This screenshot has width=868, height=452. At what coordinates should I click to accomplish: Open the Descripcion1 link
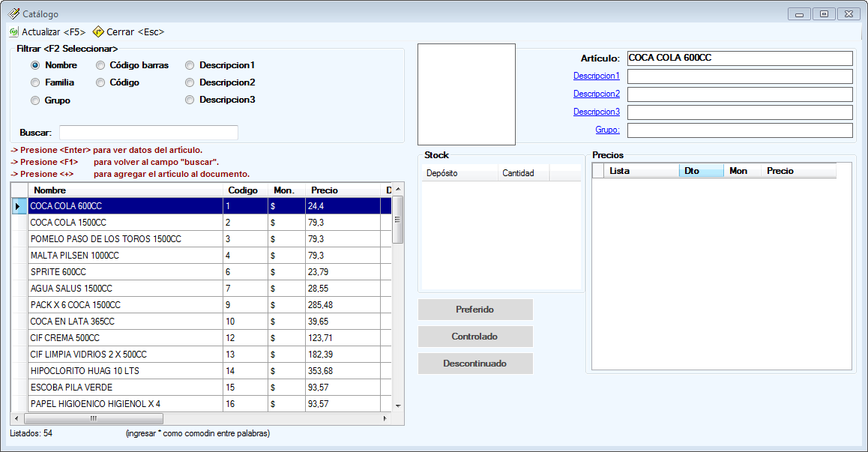pos(596,76)
